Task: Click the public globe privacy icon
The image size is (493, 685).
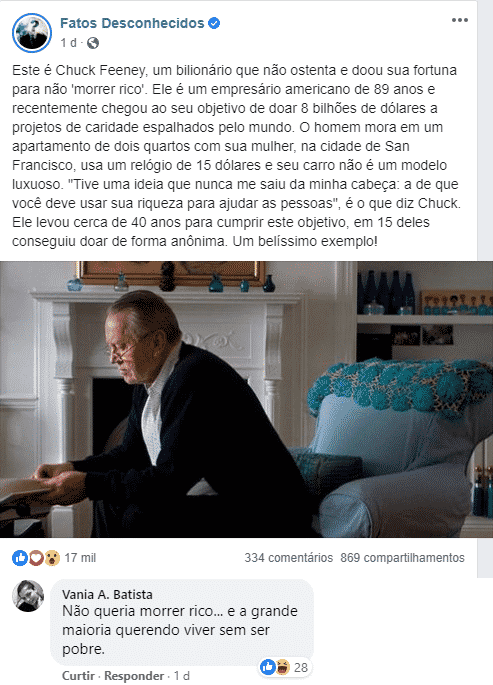Action: [x=93, y=43]
